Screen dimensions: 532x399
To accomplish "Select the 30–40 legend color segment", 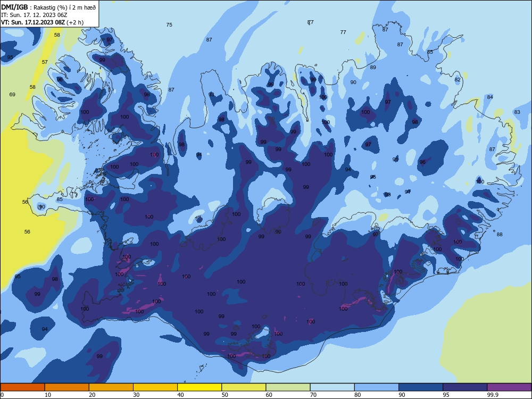I will click(x=155, y=387).
